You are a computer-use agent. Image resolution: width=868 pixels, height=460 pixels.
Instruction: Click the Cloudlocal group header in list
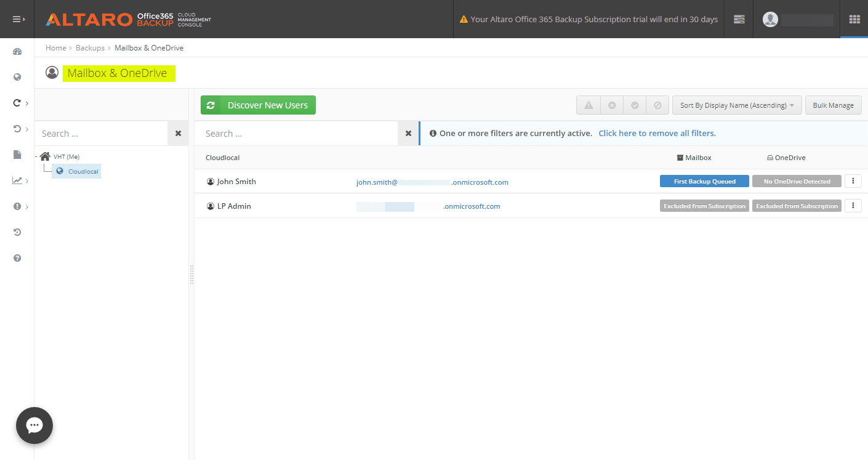pos(222,158)
